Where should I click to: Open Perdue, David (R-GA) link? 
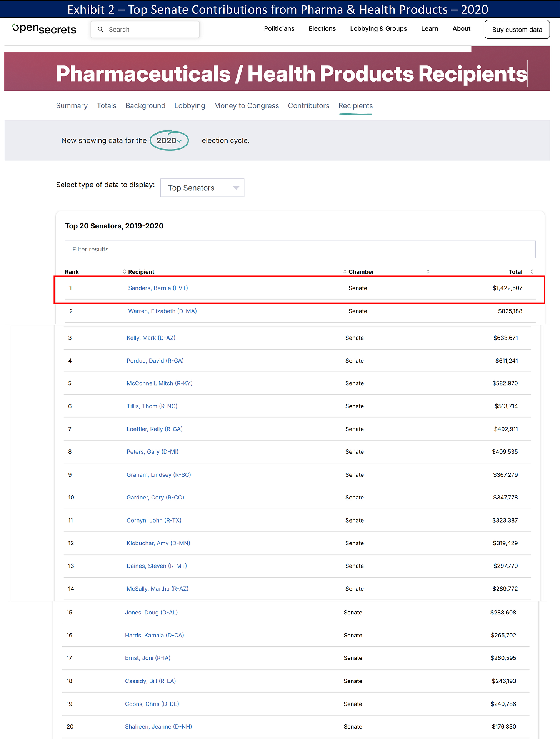click(x=155, y=361)
